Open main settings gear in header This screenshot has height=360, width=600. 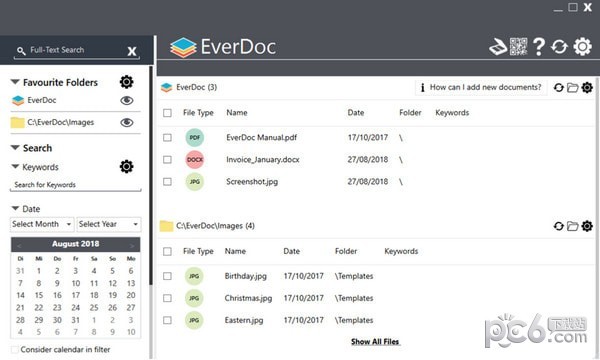(582, 47)
